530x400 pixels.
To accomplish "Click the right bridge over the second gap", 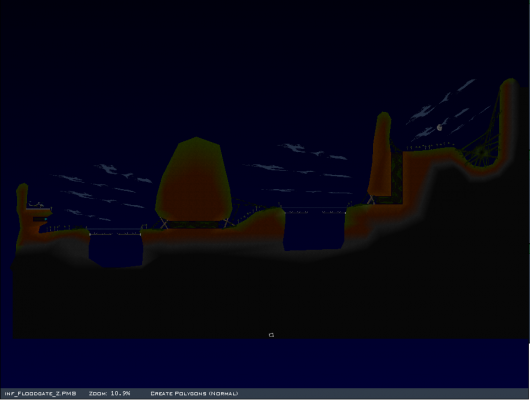I will tap(315, 212).
